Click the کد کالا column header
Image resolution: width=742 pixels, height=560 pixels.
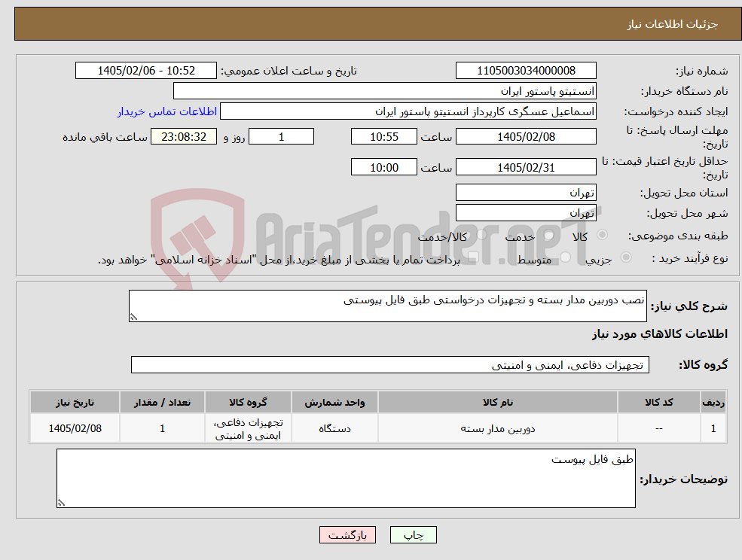[658, 403]
